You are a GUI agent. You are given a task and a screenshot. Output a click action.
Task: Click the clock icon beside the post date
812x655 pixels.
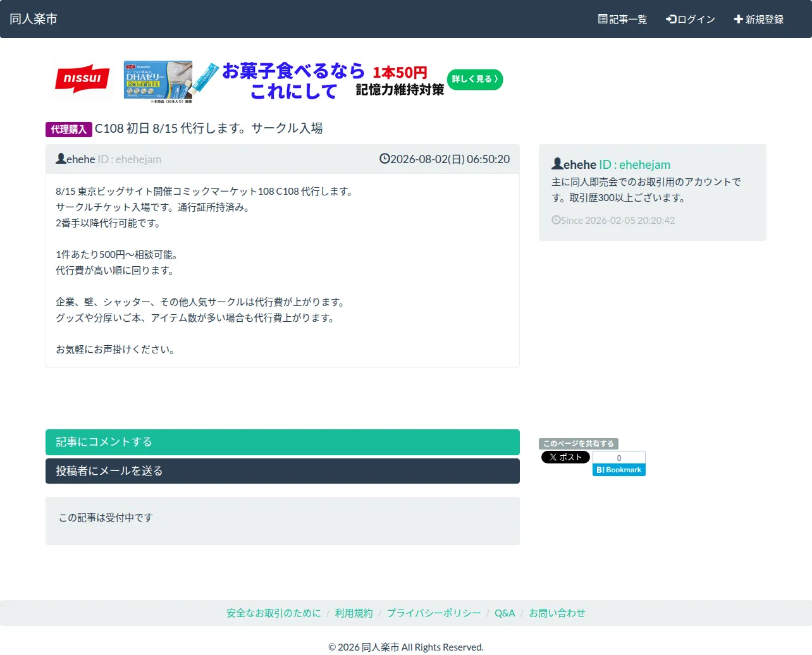pyautogui.click(x=384, y=159)
